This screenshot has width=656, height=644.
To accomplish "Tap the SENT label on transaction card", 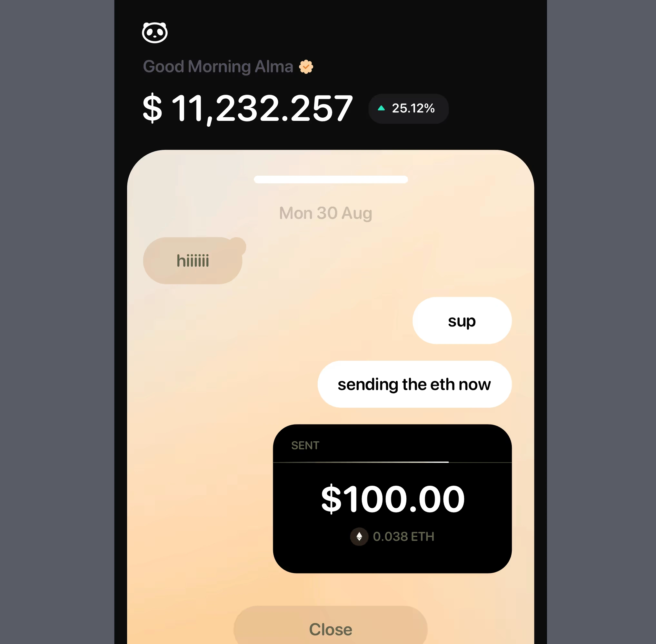I will (x=305, y=445).
